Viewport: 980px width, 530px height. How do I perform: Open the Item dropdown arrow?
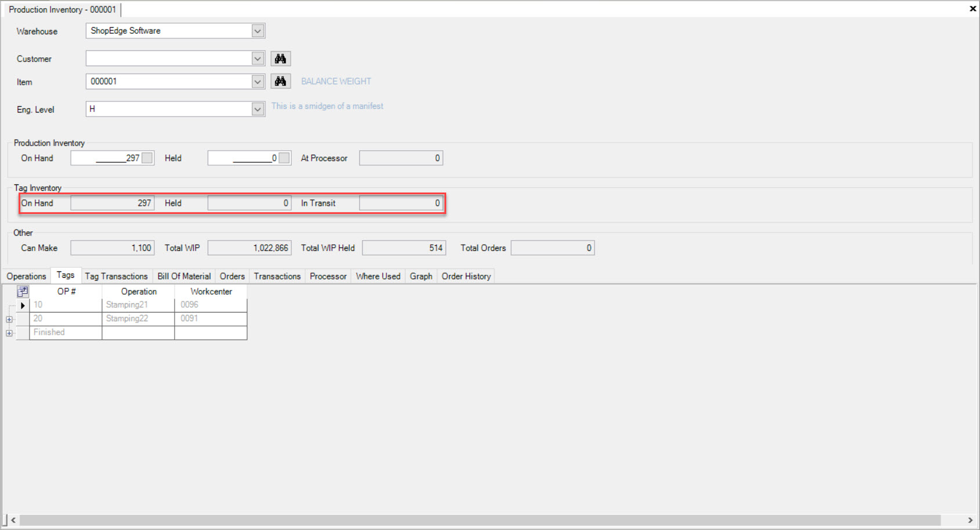tap(258, 82)
